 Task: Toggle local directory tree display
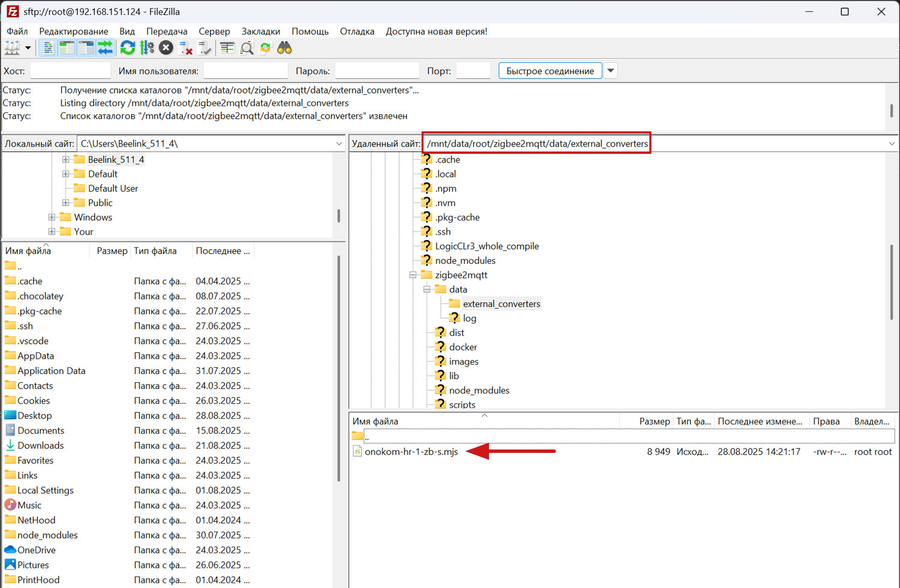(x=67, y=48)
